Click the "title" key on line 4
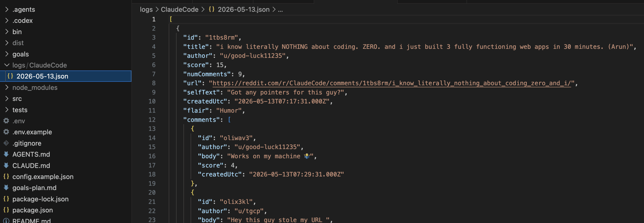644x223 pixels. (196, 47)
